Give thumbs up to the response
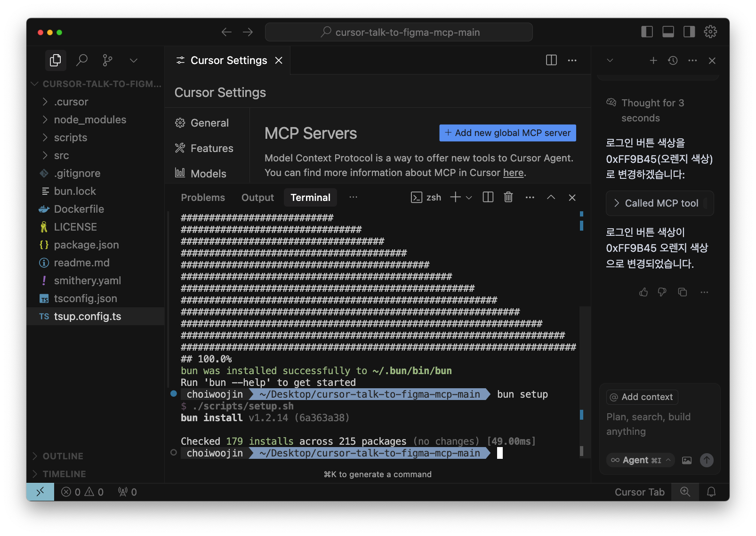This screenshot has width=756, height=536. [643, 292]
